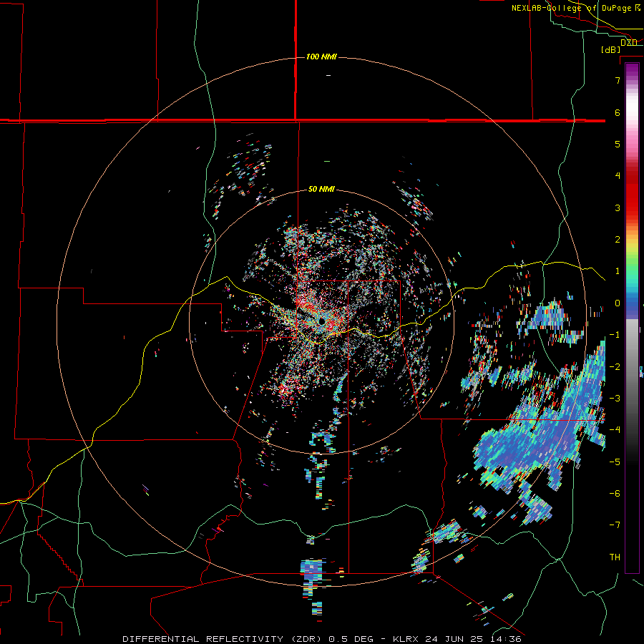Click the black radar site dot at center

click(321, 321)
